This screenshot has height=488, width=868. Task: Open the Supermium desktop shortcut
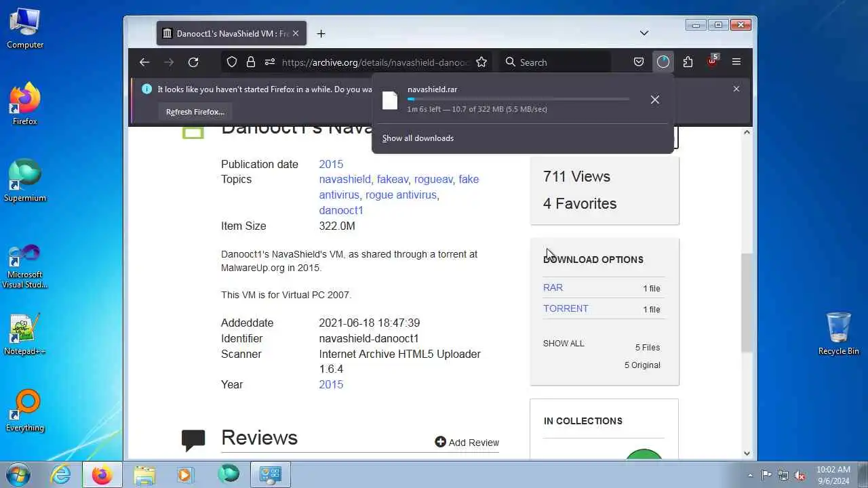coord(25,181)
